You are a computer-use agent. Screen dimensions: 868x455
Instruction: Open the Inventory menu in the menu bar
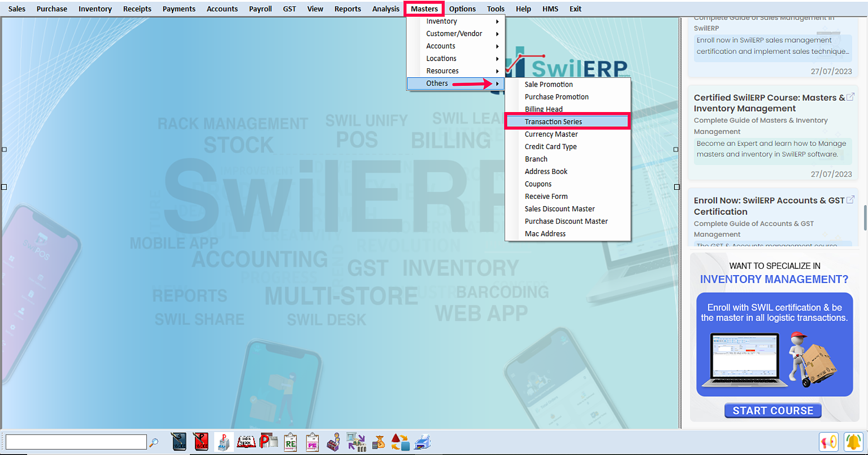[x=95, y=9]
